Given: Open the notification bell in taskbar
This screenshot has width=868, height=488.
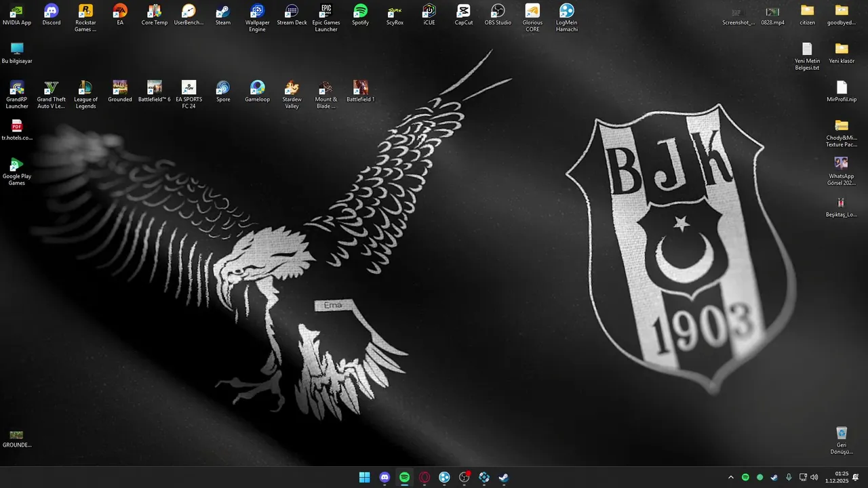Looking at the screenshot, I should tap(856, 477).
